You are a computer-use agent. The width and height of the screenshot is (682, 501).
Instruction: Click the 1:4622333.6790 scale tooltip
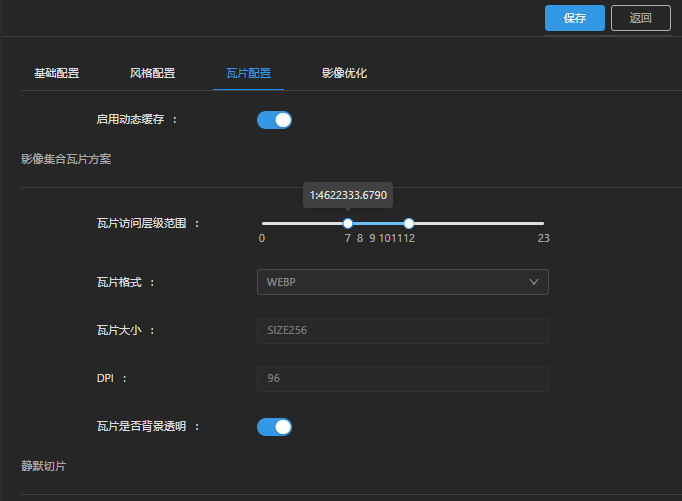point(348,194)
